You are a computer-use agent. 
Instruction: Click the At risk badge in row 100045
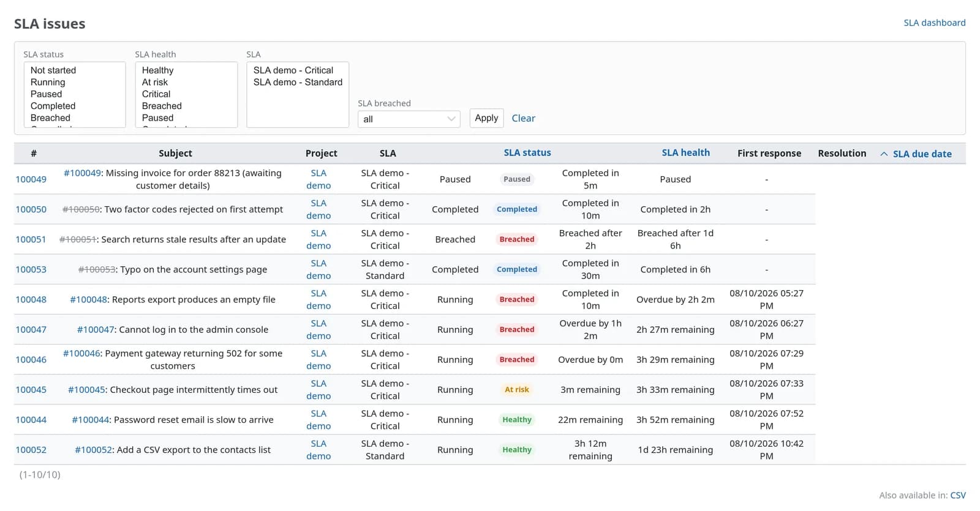(517, 389)
